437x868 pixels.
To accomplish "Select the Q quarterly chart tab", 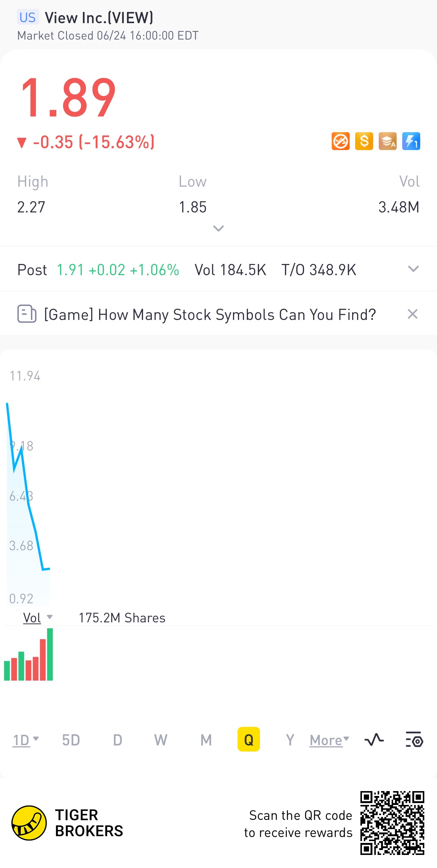I will 248,740.
